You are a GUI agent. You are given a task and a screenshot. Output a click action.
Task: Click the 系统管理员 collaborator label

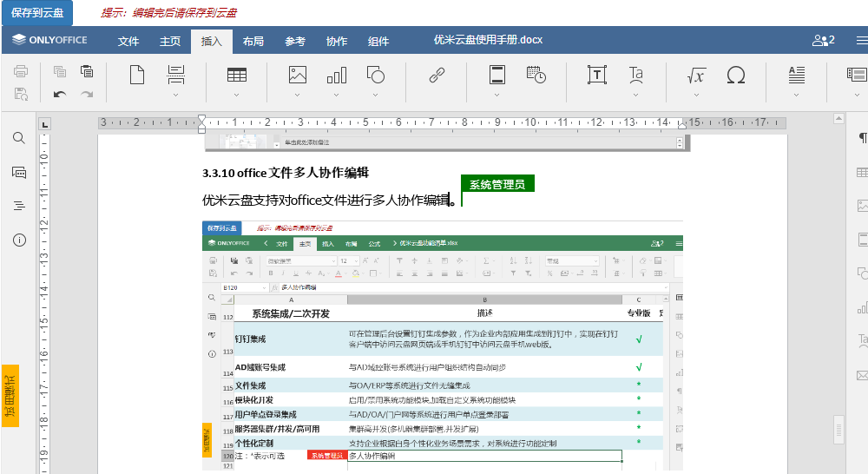tap(497, 184)
